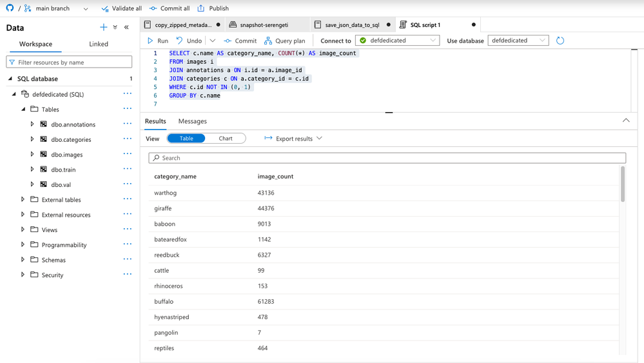Switch to the Workspace tab
Image resolution: width=644 pixels, height=363 pixels.
click(35, 44)
